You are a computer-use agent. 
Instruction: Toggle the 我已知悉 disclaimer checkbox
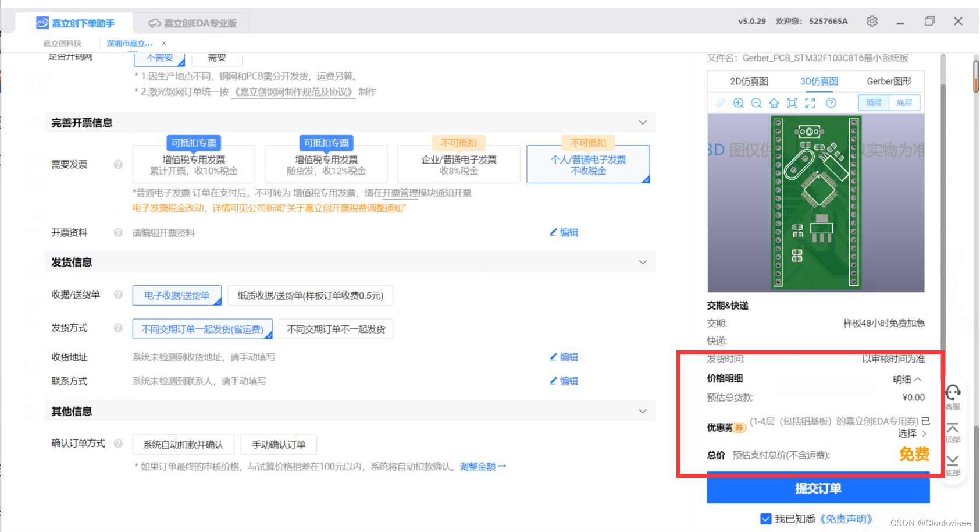click(x=766, y=519)
